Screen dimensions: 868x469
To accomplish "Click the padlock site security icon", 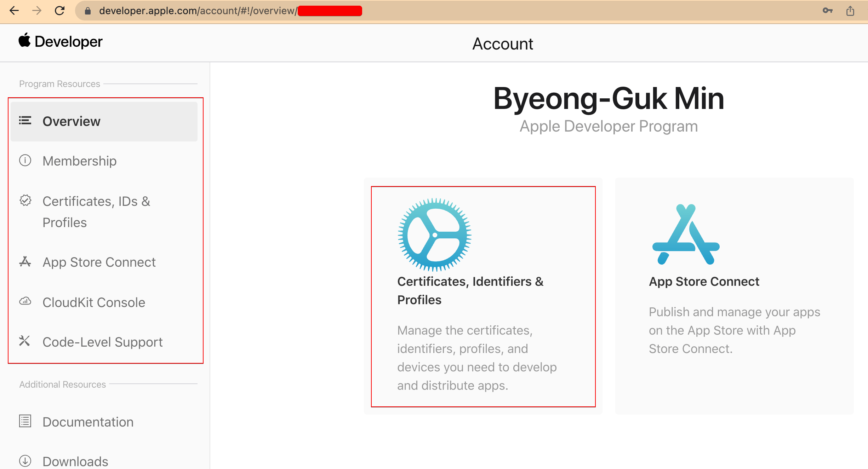I will point(88,11).
